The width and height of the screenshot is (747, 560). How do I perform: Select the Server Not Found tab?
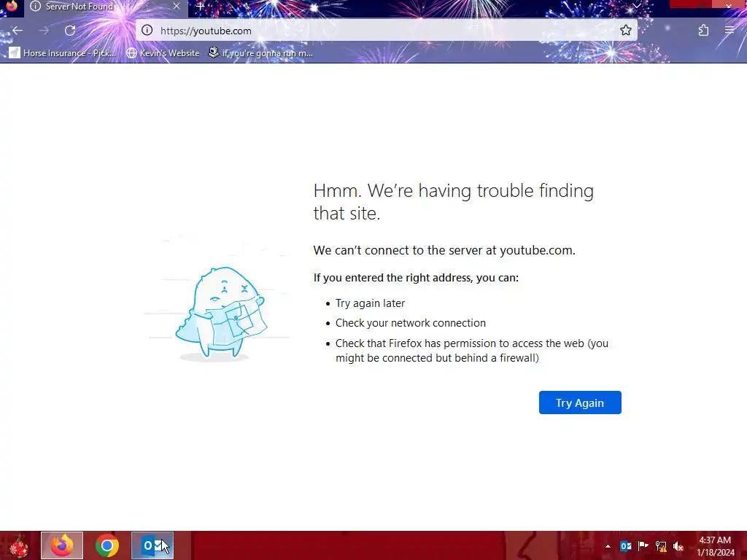(x=106, y=7)
